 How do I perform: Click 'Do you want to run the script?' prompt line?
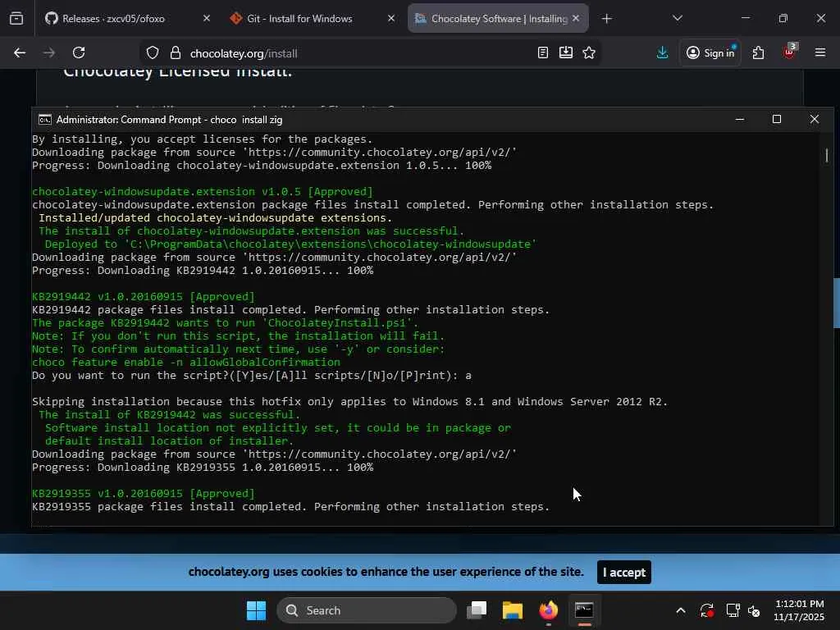pos(252,376)
